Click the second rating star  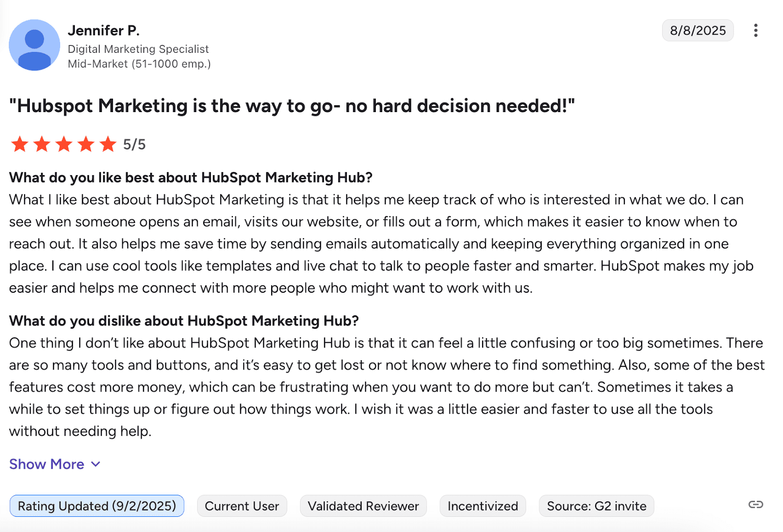pos(42,144)
